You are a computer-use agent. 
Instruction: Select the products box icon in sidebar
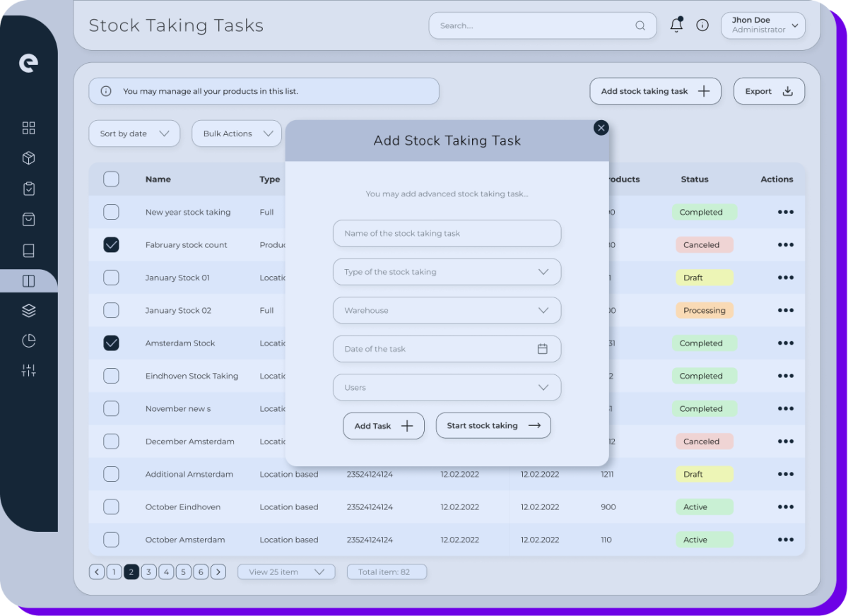(28, 158)
